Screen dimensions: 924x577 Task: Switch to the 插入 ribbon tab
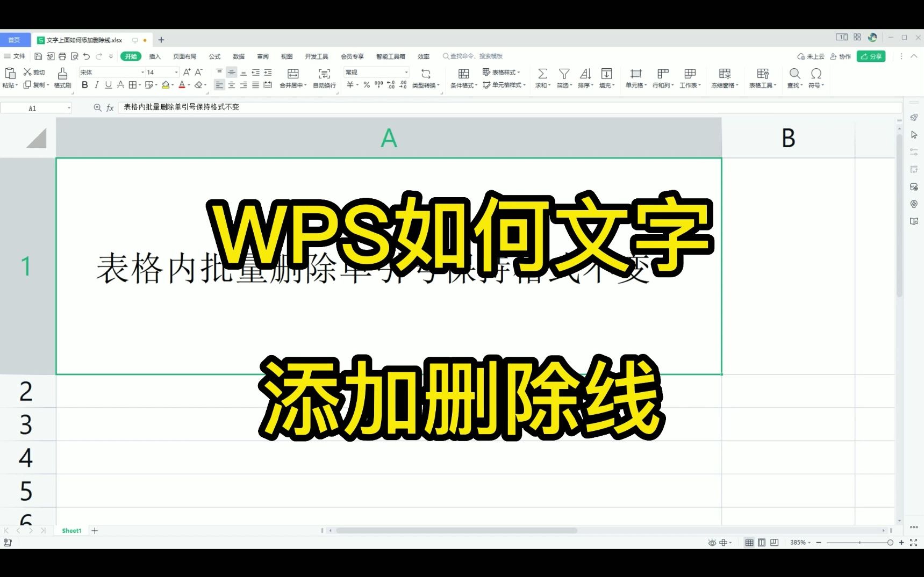(155, 56)
